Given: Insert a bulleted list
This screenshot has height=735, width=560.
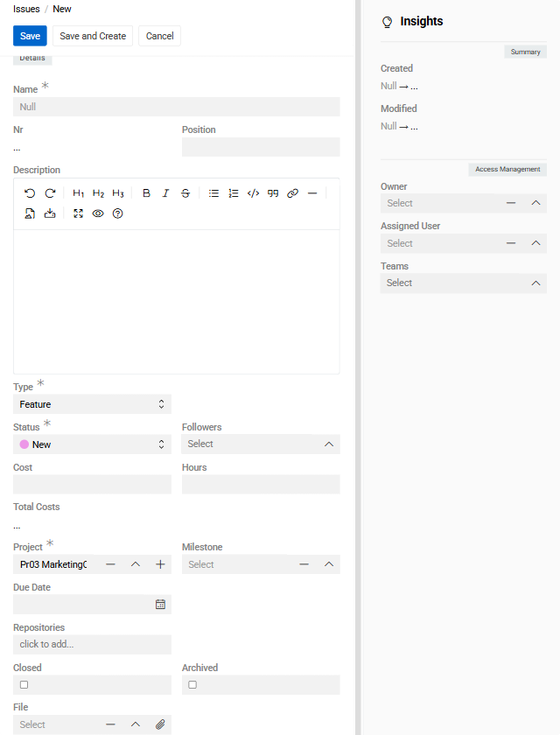Looking at the screenshot, I should click(213, 193).
